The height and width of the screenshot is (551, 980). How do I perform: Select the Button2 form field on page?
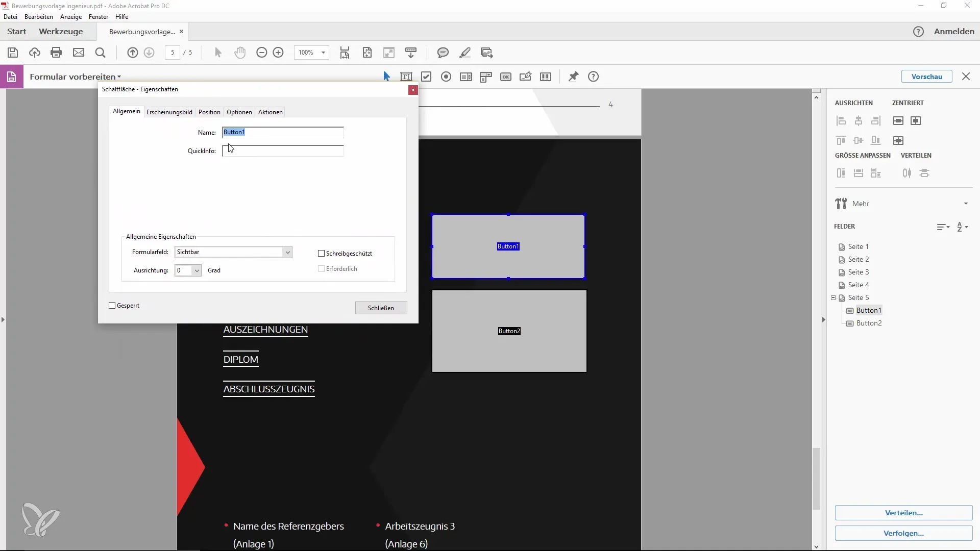click(x=509, y=331)
